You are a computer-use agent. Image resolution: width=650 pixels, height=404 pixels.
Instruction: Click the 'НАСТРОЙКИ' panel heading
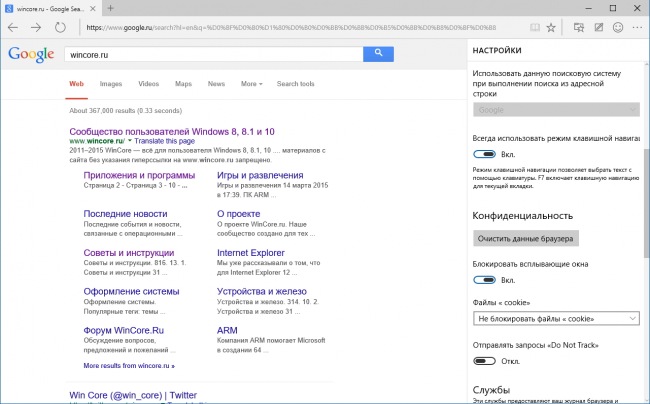(x=497, y=51)
